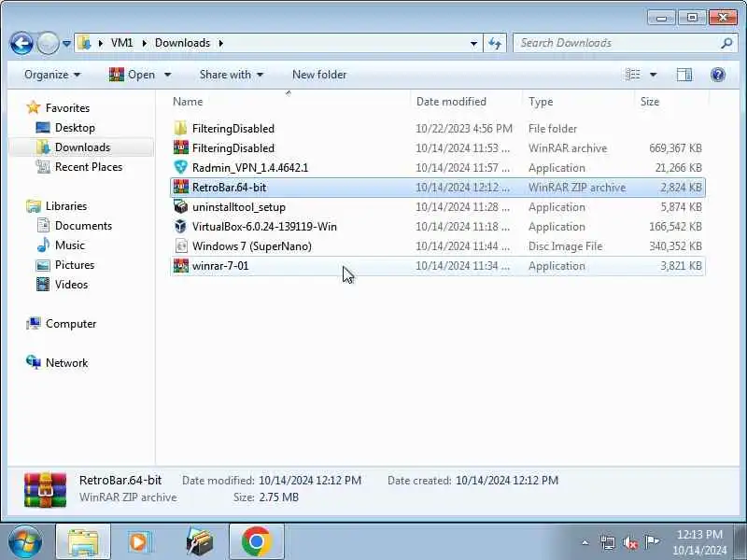Select the Favorites star in navigation pane
The width and height of the screenshot is (747, 560).
33,107
